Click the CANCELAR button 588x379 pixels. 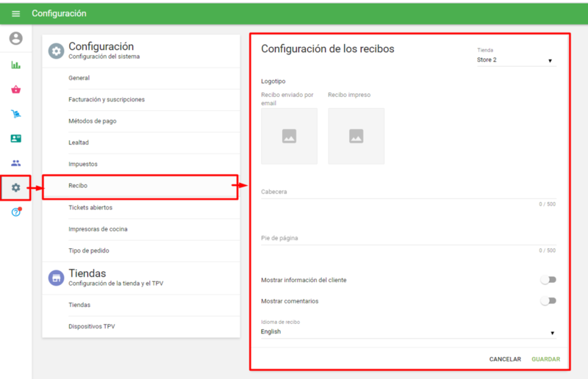click(505, 359)
